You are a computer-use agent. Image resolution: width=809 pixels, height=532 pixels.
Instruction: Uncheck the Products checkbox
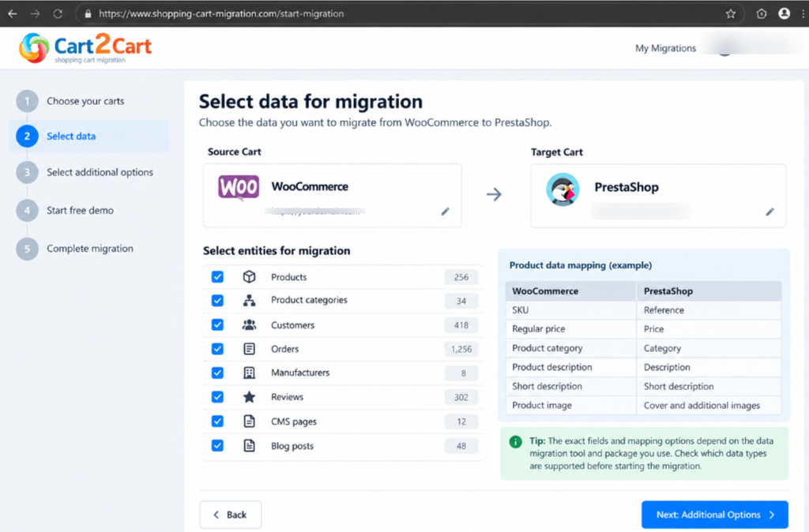(x=218, y=277)
